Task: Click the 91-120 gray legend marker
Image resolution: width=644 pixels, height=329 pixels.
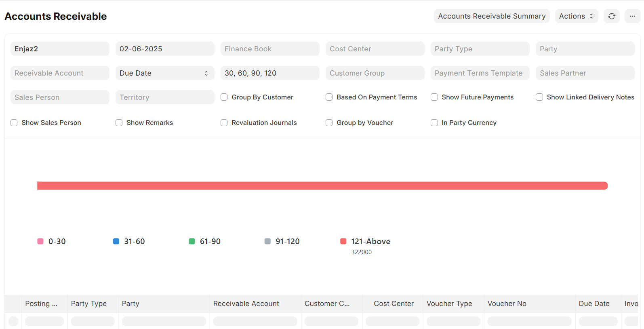Action: tap(267, 241)
